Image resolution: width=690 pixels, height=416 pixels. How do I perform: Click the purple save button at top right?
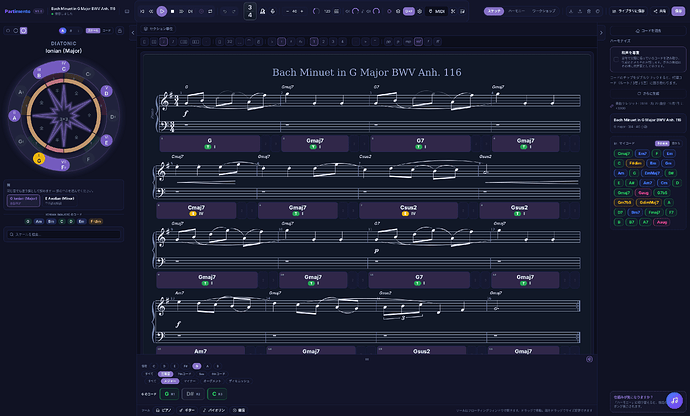(x=678, y=11)
